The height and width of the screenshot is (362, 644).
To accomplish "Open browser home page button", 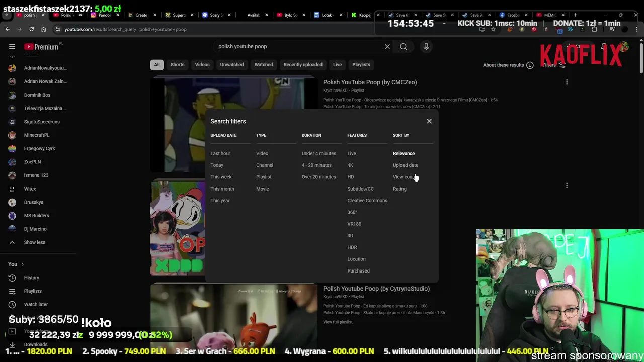I will [x=43, y=29].
